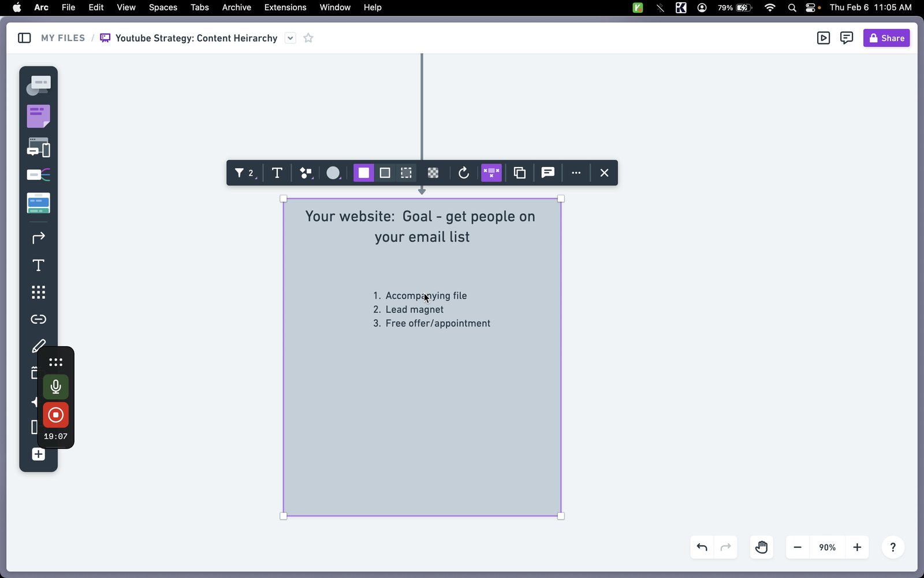The width and height of the screenshot is (924, 578).
Task: Open the 90% zoom level menu
Action: click(x=827, y=547)
